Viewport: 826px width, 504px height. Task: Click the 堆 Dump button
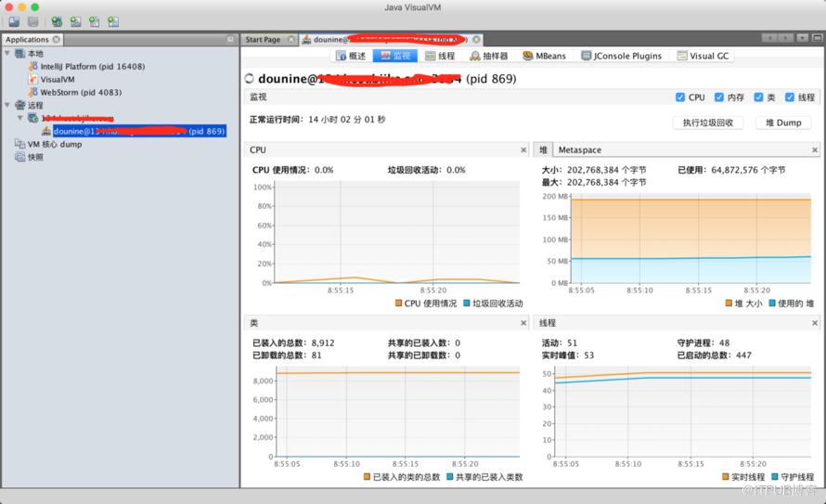[x=783, y=123]
